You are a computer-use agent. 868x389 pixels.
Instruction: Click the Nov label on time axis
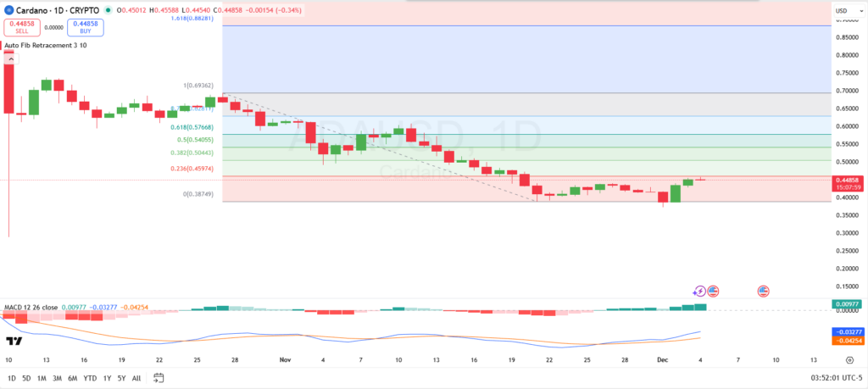point(285,359)
